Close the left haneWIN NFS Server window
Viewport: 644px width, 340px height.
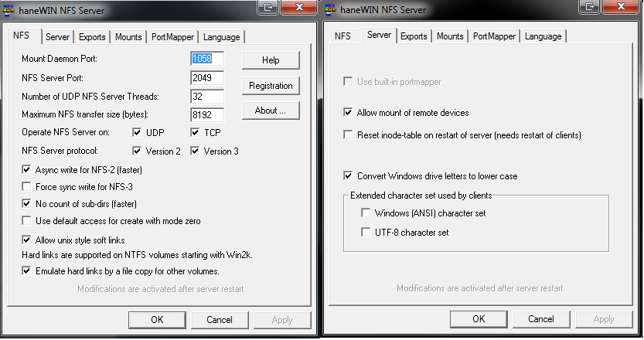pos(299,7)
